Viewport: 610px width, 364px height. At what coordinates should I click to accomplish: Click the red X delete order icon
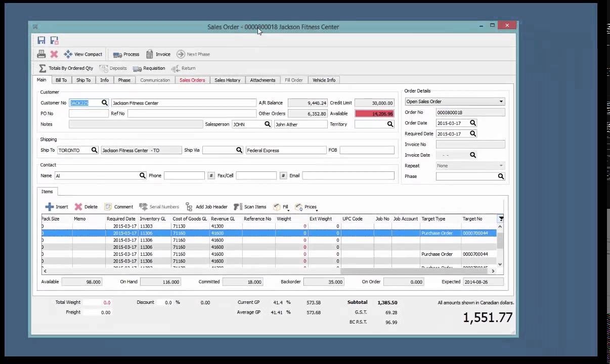tap(54, 54)
